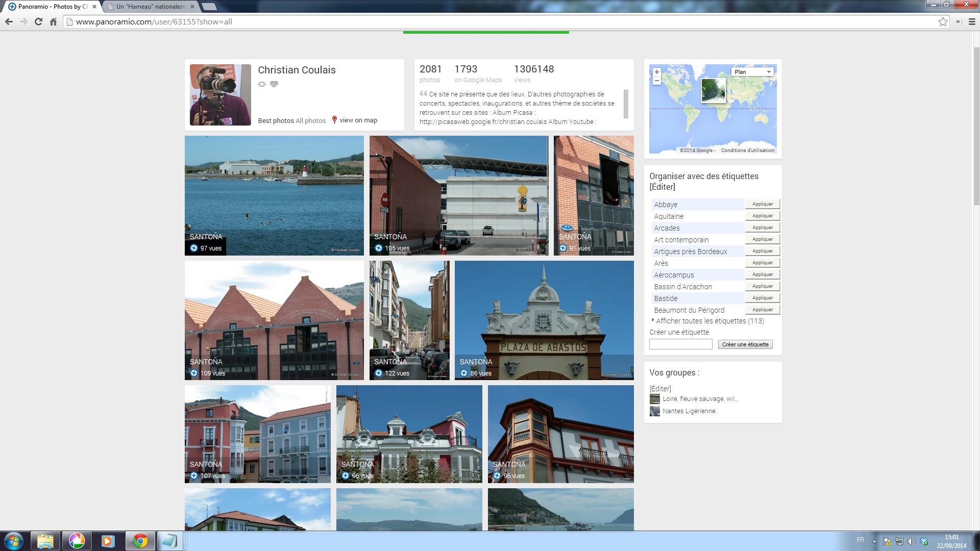This screenshot has height=551, width=980.
Task: Apply the Arcades tag
Action: 763,228
